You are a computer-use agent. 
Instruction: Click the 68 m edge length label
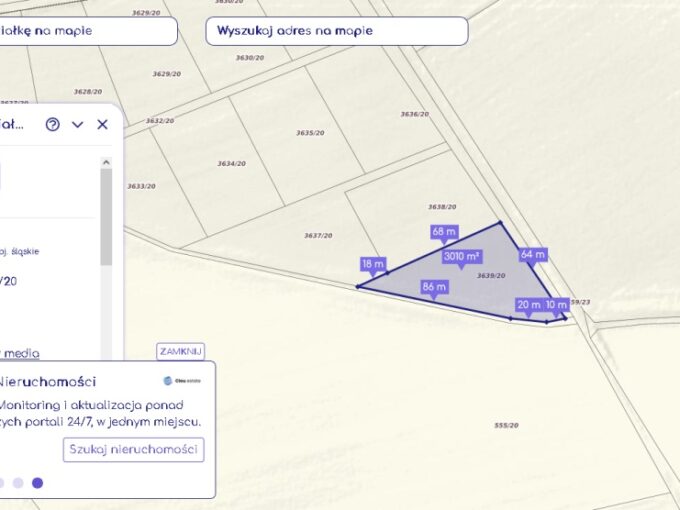(x=444, y=232)
